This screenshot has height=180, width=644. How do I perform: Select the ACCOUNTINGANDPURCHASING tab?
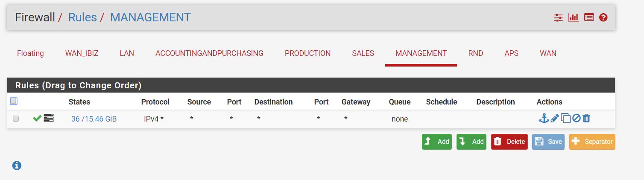(209, 53)
